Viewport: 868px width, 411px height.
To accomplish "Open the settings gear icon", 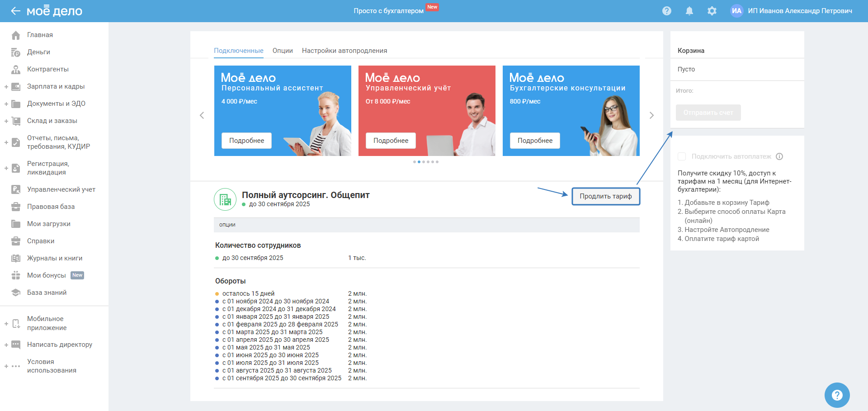I will [712, 11].
